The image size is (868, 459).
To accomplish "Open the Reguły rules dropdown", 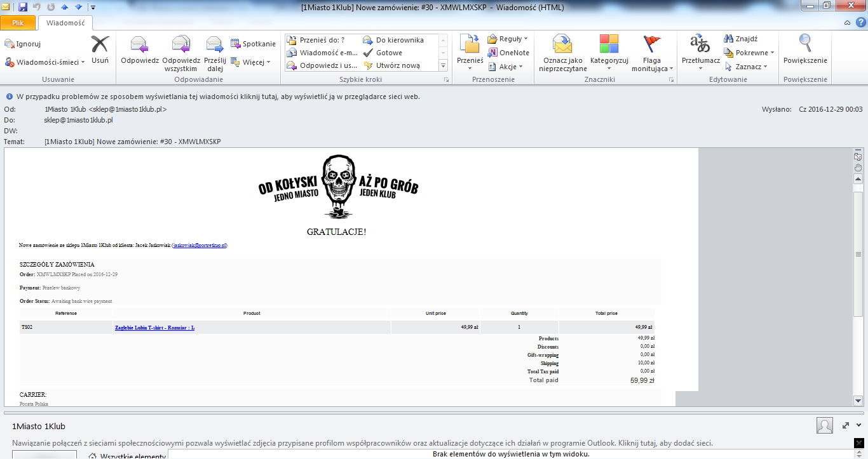I will (x=508, y=39).
